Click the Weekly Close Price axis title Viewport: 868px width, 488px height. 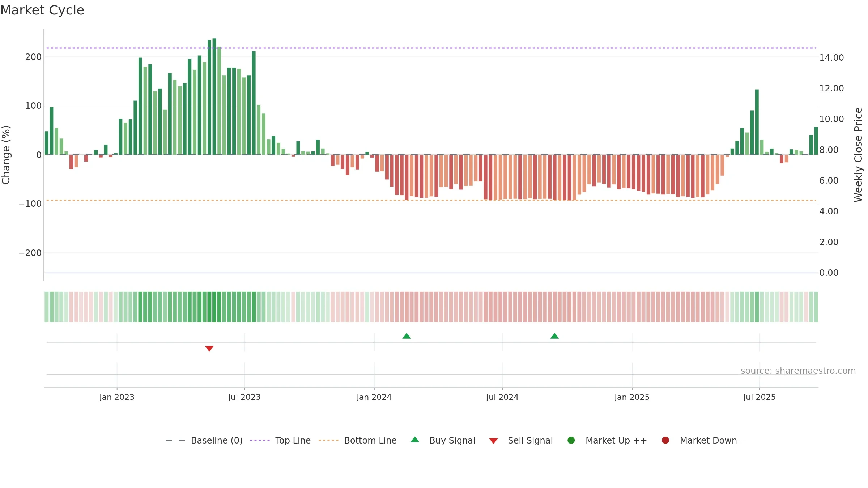coord(858,155)
